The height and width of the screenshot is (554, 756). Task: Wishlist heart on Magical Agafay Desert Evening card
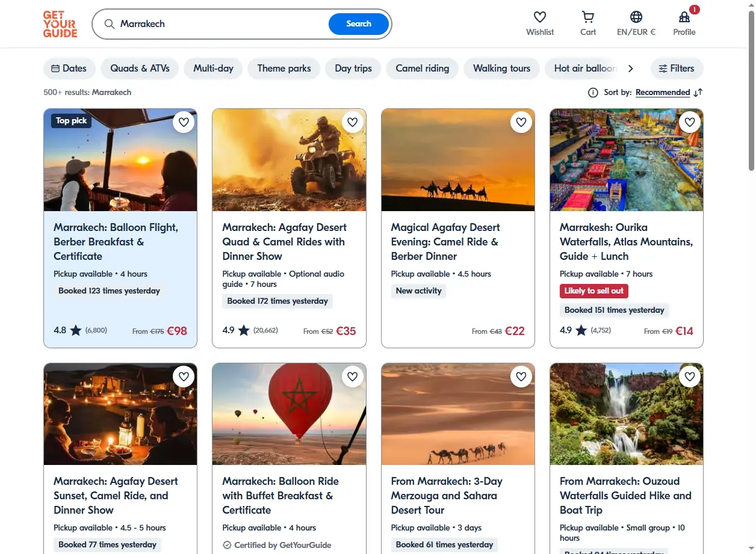[x=521, y=122]
